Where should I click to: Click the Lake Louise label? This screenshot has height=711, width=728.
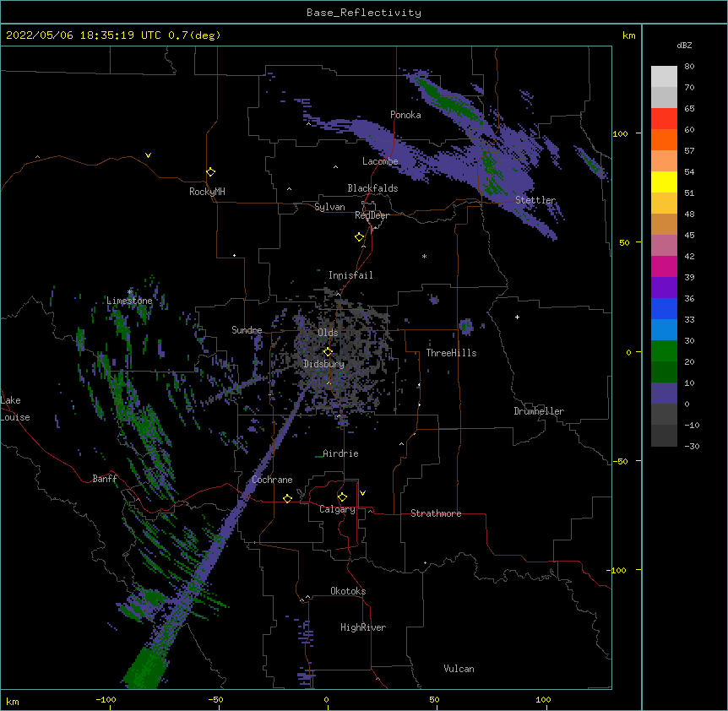point(15,409)
